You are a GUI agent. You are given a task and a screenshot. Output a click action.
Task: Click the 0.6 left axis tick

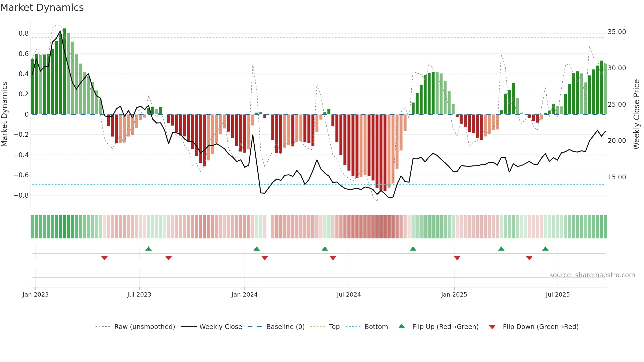click(24, 54)
